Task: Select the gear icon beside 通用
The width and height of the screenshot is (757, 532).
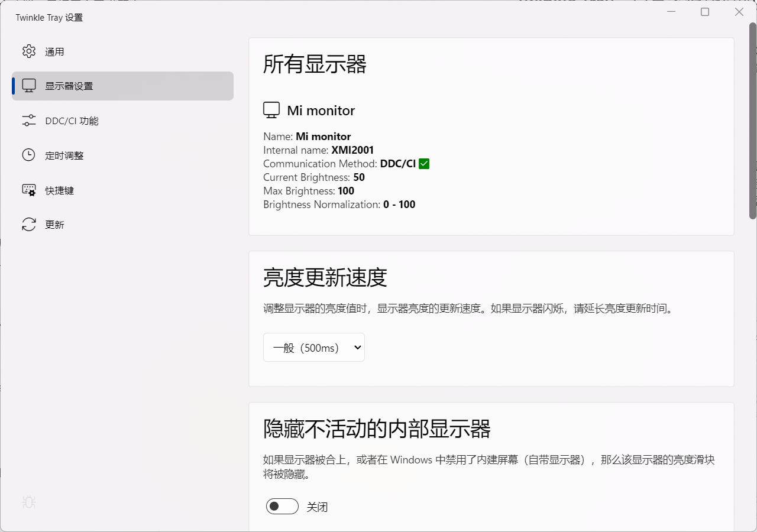Action: click(x=28, y=51)
